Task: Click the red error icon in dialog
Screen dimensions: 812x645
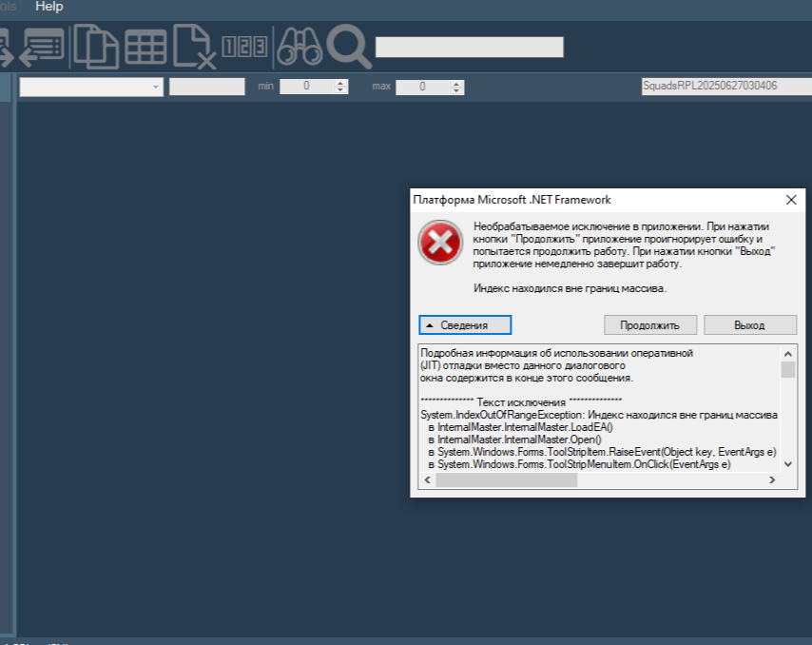Action: point(440,243)
